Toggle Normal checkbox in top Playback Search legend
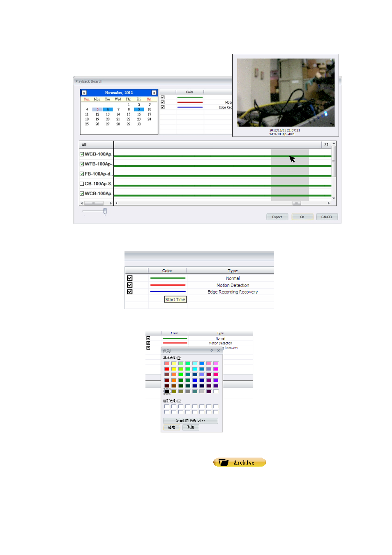This screenshot has width=392, height=555. (163, 97)
